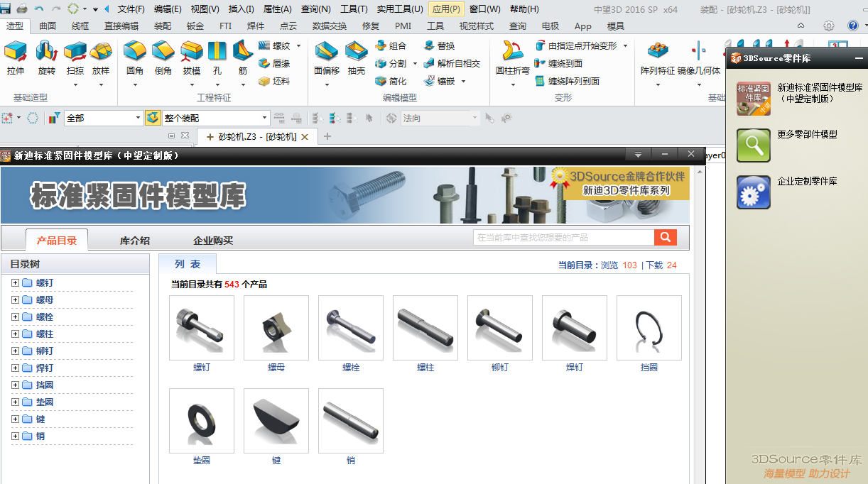This screenshot has height=484, width=868.
Task: Select the 旋转 revolve tool
Action: point(47,58)
